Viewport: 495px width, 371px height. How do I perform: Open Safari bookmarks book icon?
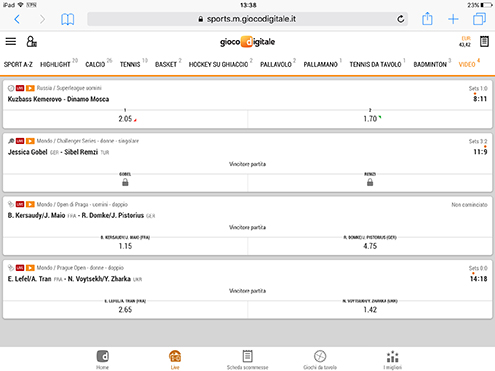pyautogui.click(x=68, y=19)
